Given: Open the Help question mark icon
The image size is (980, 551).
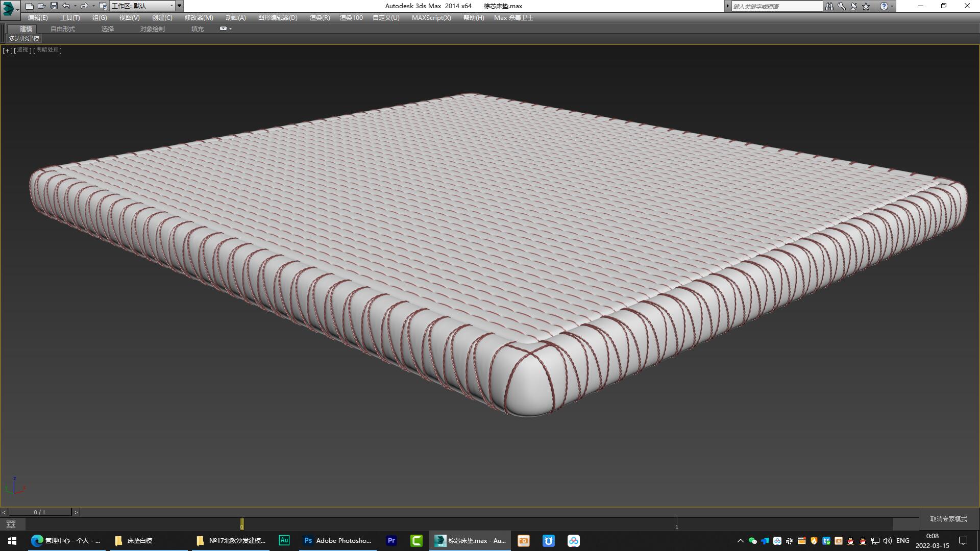Looking at the screenshot, I should 884,6.
